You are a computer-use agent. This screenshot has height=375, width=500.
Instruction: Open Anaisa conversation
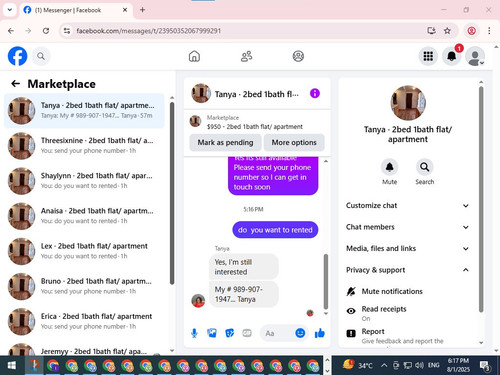84,216
